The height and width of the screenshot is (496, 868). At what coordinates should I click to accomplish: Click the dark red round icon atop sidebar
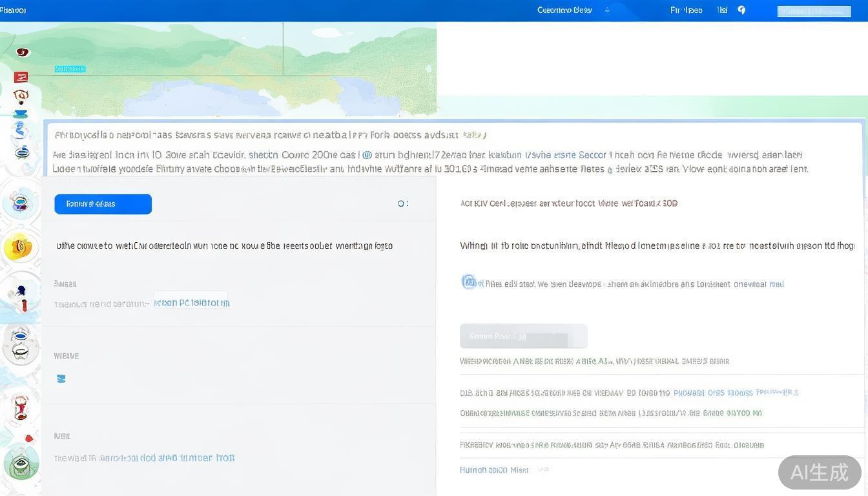pyautogui.click(x=23, y=52)
